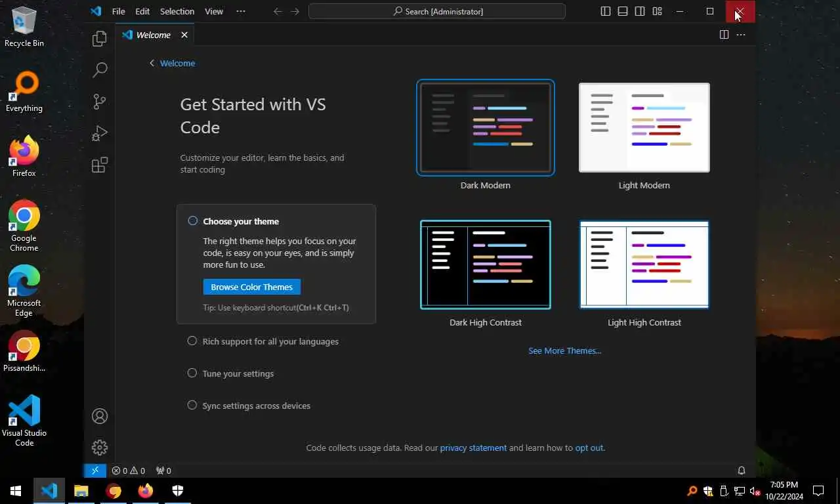
Task: Show errors and warnings in status bar
Action: tap(128, 471)
